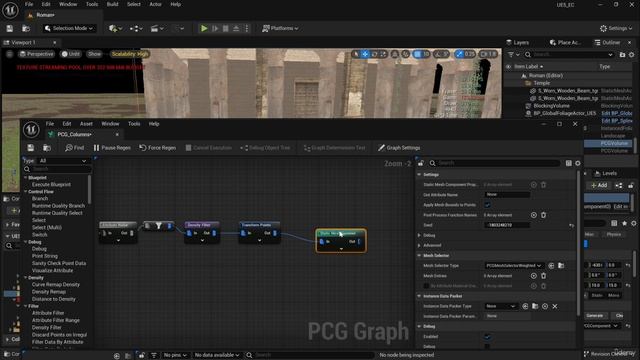This screenshot has width=640, height=360.
Task: Click the filter node with funnel icon
Action: tap(158, 226)
